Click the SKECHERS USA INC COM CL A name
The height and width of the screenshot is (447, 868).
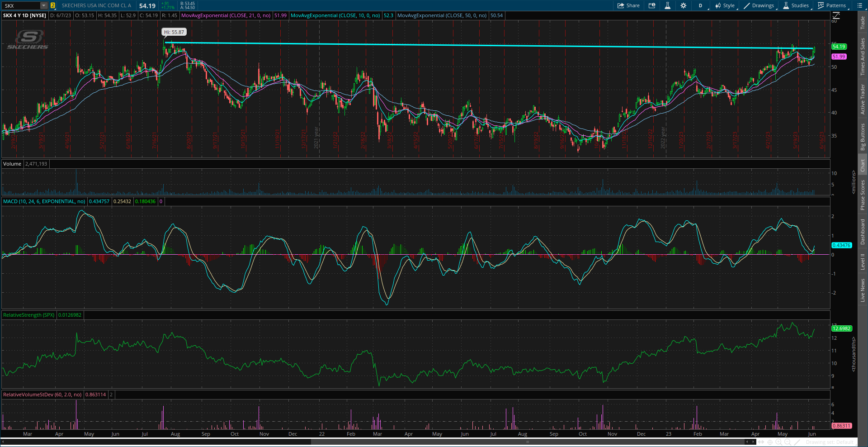click(x=96, y=5)
